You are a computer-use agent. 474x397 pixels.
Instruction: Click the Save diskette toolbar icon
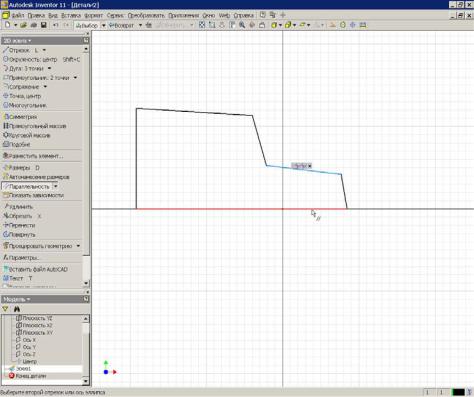point(44,25)
